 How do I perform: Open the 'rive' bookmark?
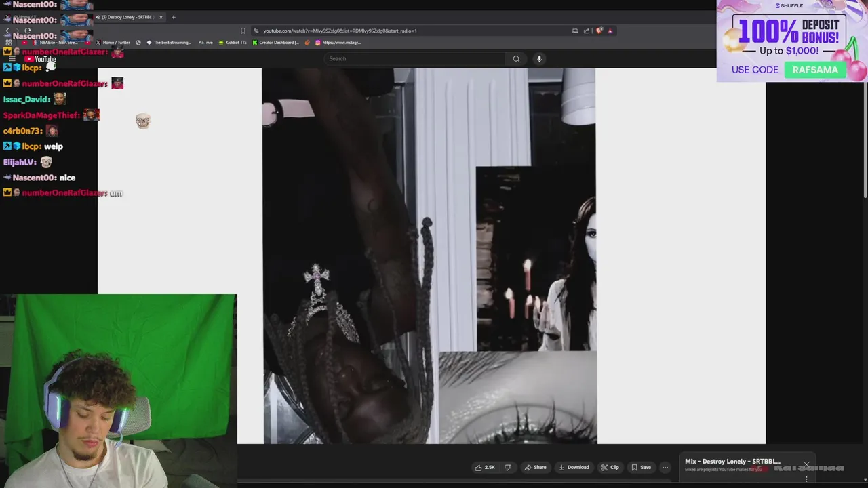205,43
